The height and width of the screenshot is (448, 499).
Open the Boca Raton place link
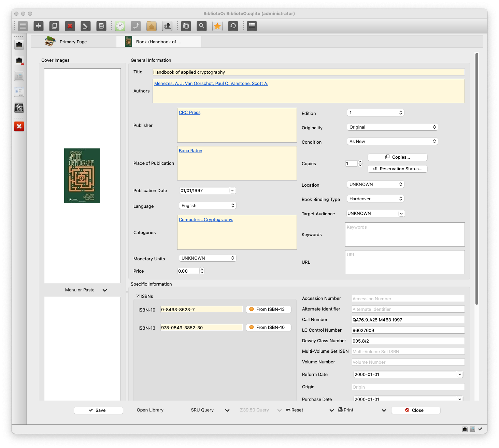[x=190, y=151]
